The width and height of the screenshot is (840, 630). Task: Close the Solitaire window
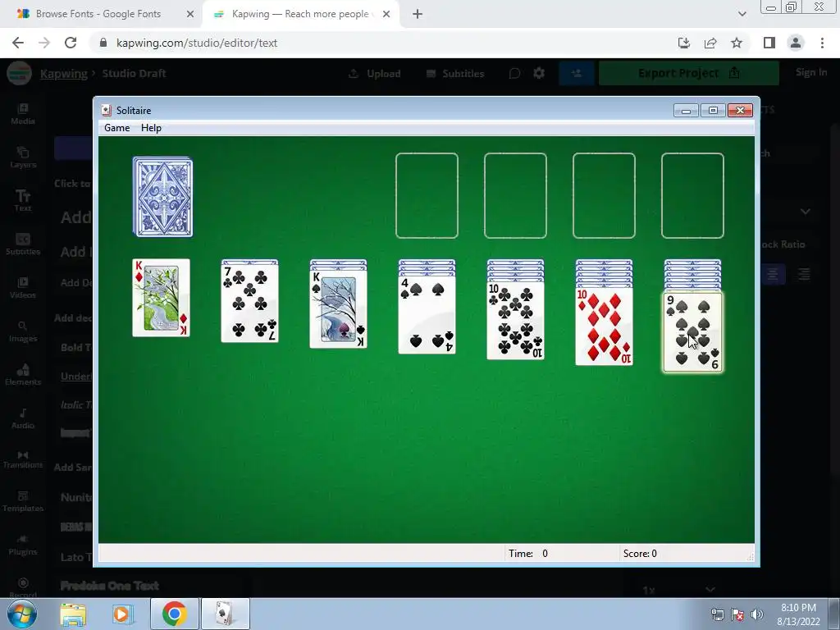pyautogui.click(x=740, y=111)
